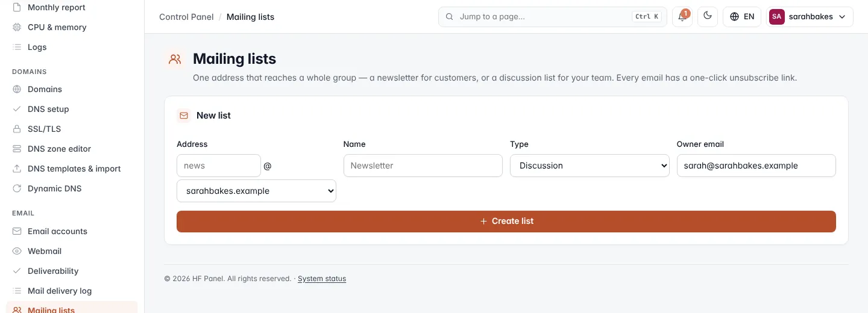Click the search magnifier icon
This screenshot has height=313, width=868.
pyautogui.click(x=449, y=17)
